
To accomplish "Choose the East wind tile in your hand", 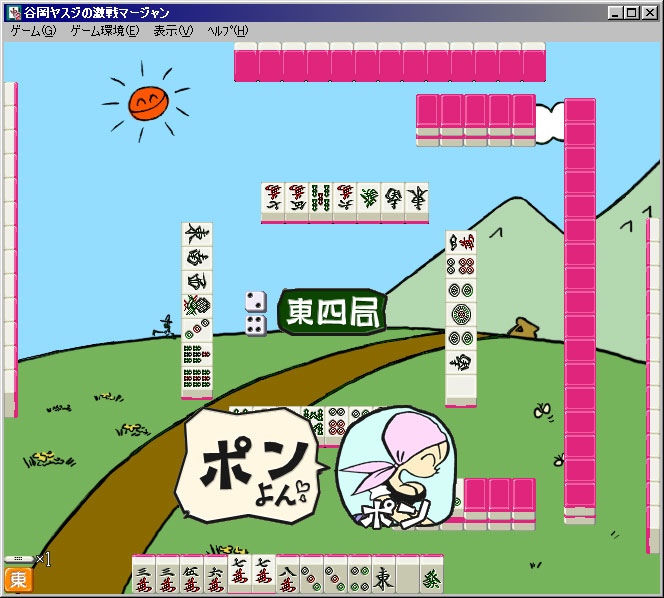I will 383,576.
